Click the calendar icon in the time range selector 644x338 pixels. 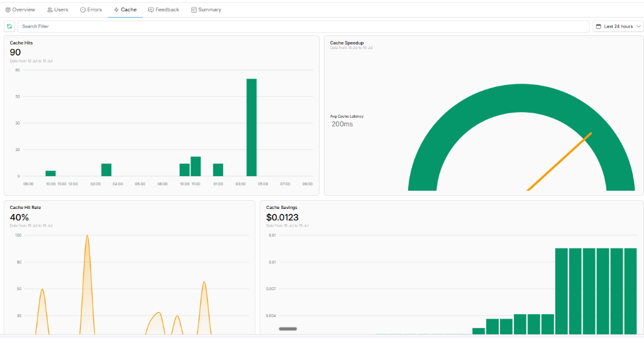(x=599, y=26)
